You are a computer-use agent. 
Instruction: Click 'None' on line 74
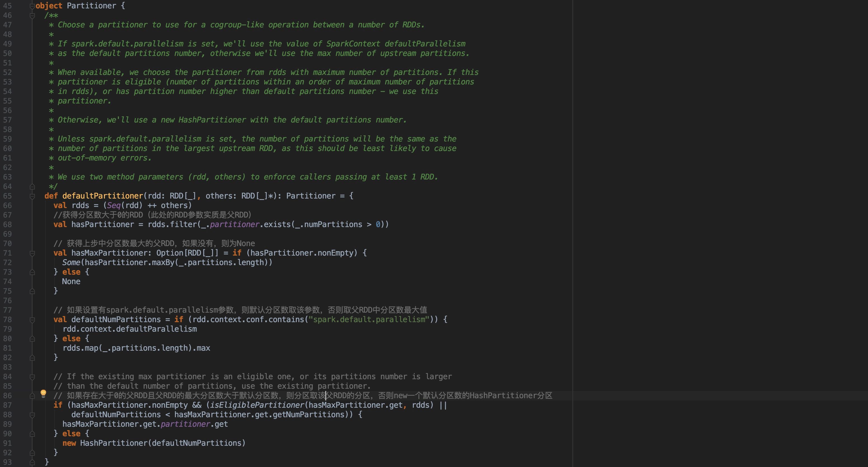pos(71,282)
